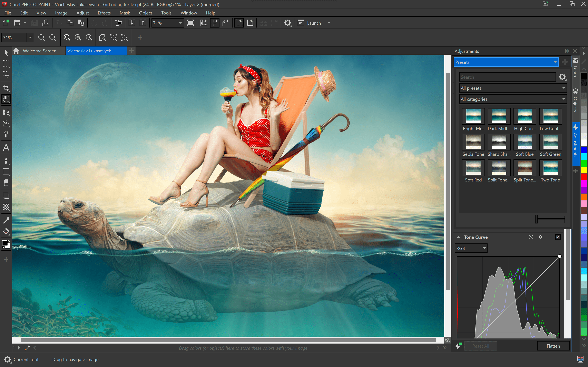Viewport: 588px width, 367px height.
Task: Toggle the Tone Curve adjustment checkbox
Action: click(558, 237)
